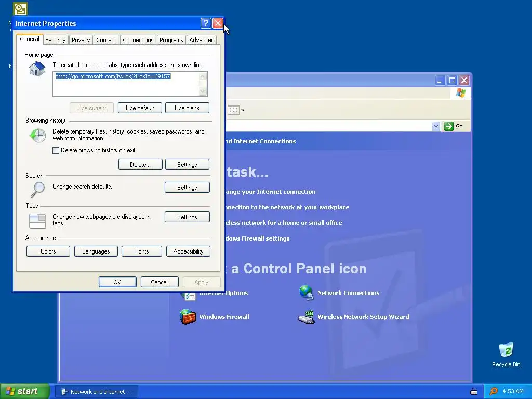Click the Use default button
This screenshot has width=532, height=399.
140,108
